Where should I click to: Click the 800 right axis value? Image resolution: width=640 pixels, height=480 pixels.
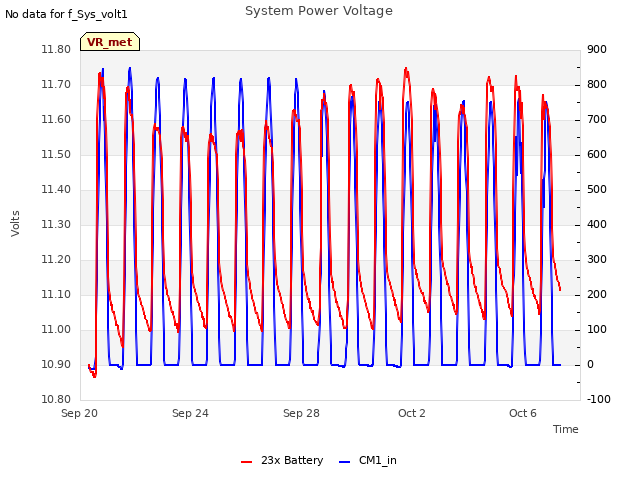597,84
